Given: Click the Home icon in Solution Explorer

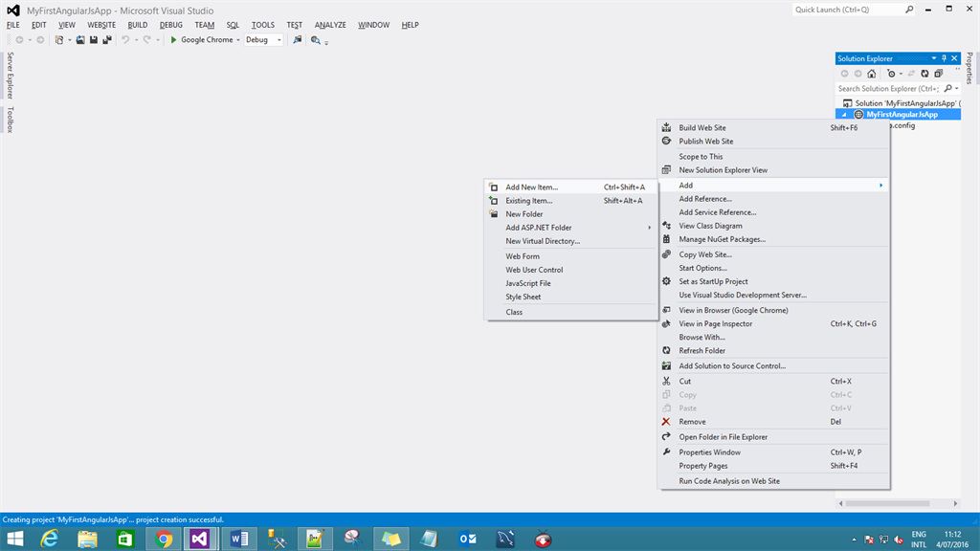Looking at the screenshot, I should pyautogui.click(x=872, y=74).
